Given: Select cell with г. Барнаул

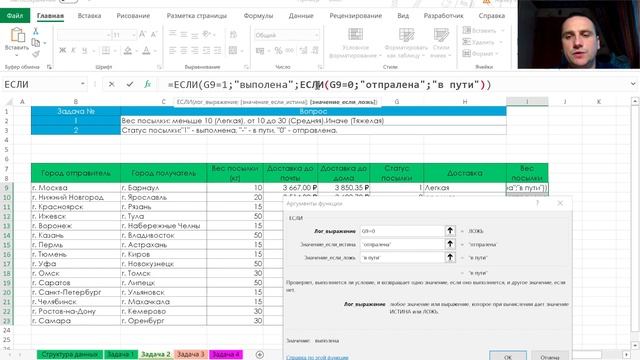Looking at the screenshot, I should pos(164,188).
